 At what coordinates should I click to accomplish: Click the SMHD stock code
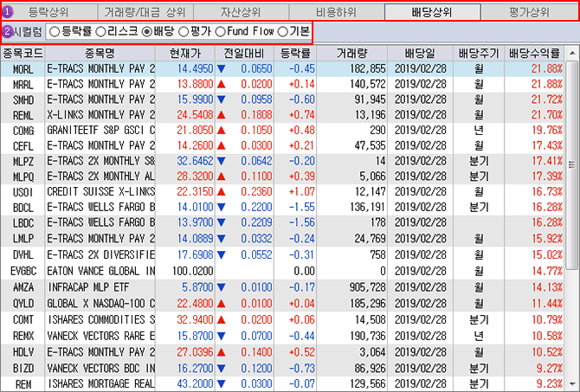click(23, 100)
